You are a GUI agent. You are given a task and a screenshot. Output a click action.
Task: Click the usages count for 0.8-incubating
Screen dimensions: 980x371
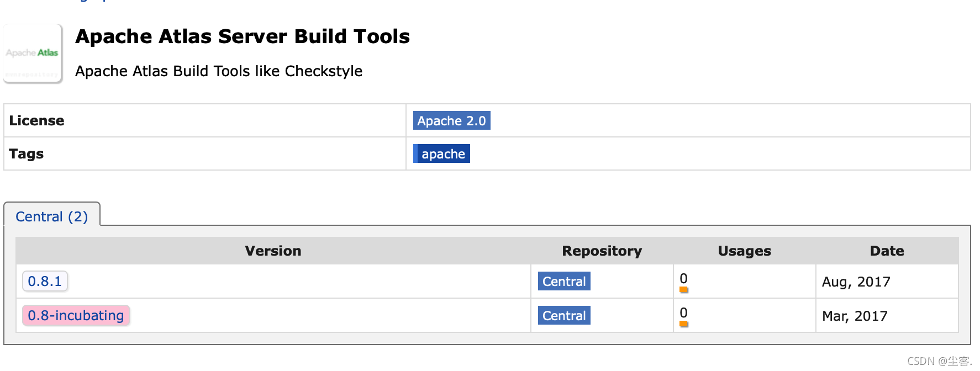point(683,312)
